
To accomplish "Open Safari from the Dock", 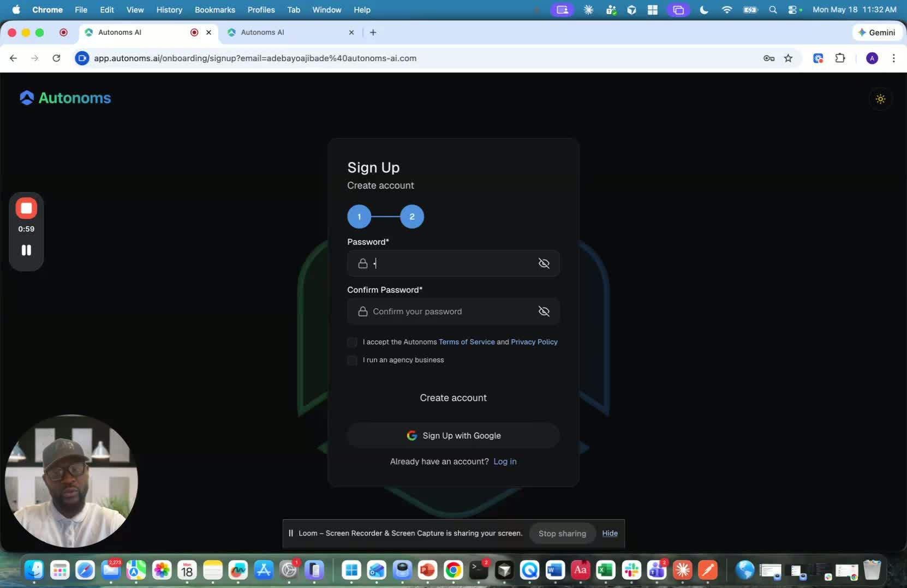I will click(85, 570).
